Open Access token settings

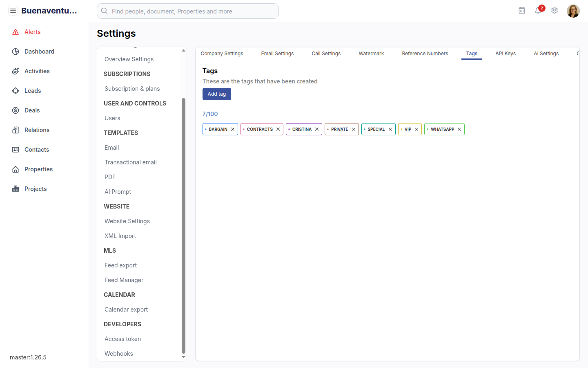coord(123,339)
